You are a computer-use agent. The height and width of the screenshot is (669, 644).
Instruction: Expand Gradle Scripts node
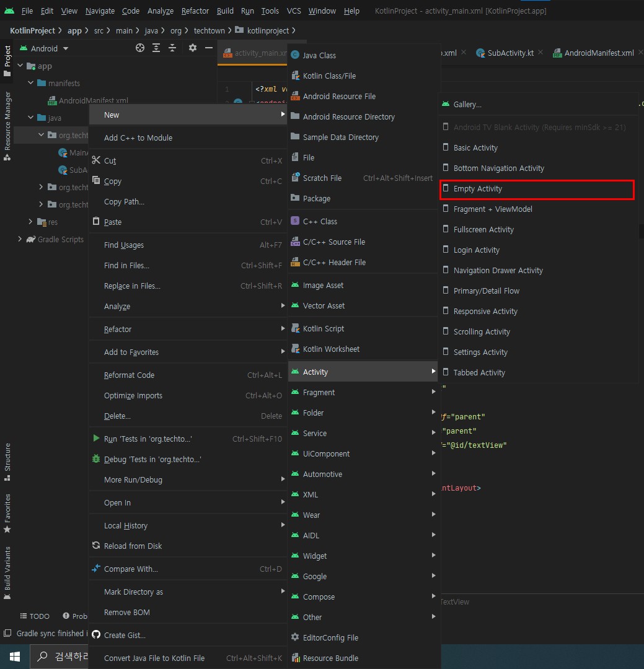[x=20, y=238]
